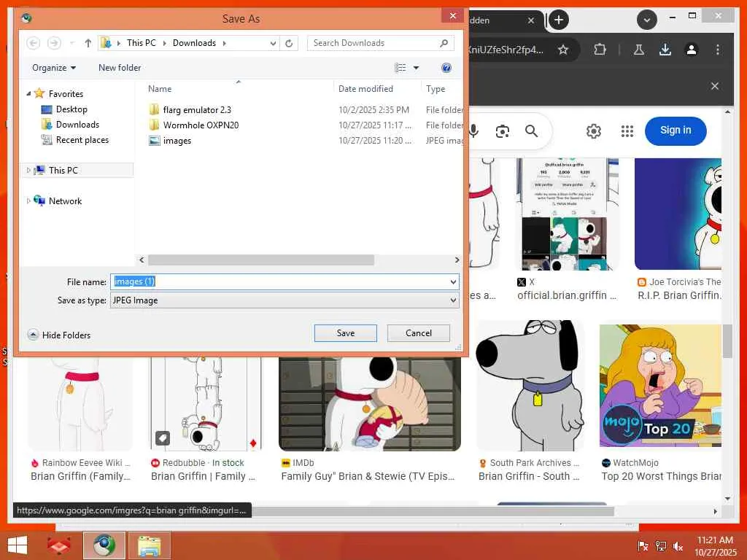This screenshot has height=560, width=747.
Task: Expand the This PC tree node
Action: (28, 170)
